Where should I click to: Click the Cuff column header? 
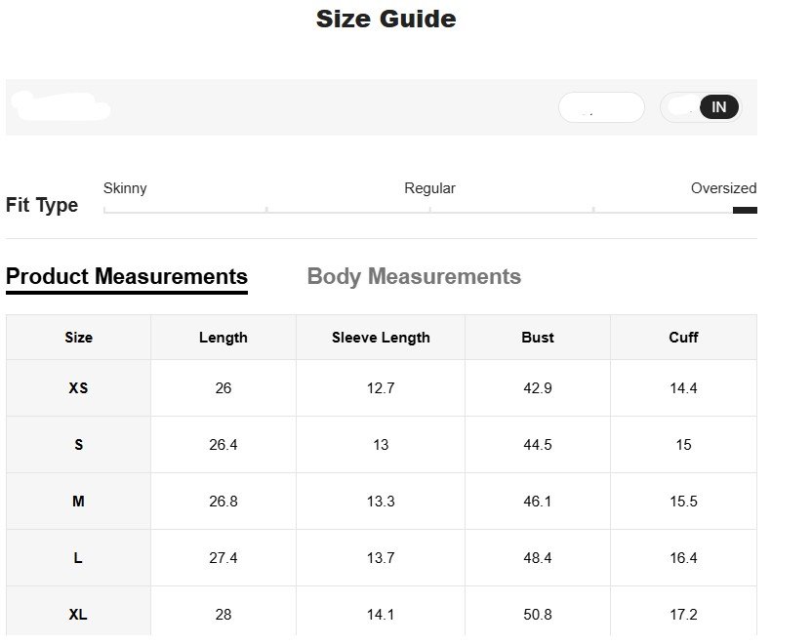click(x=683, y=338)
